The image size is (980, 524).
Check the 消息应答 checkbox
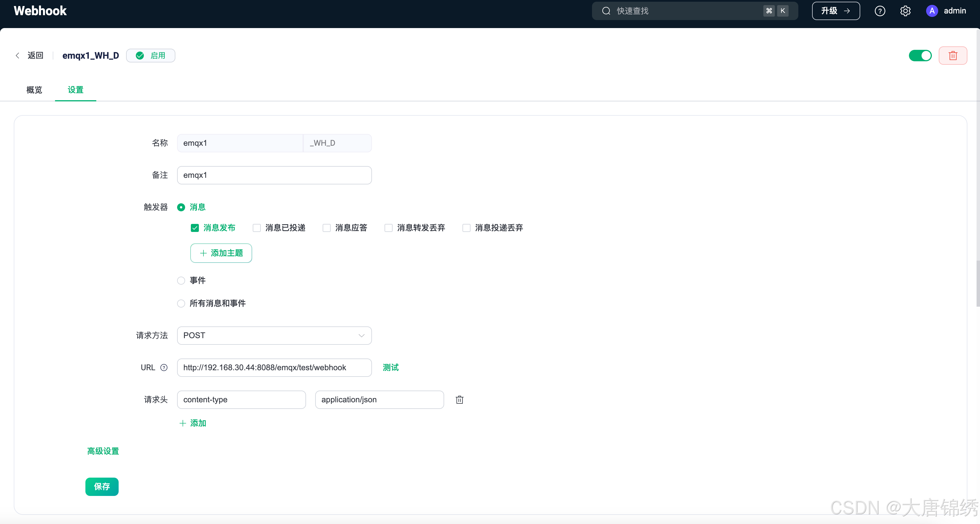pos(326,228)
